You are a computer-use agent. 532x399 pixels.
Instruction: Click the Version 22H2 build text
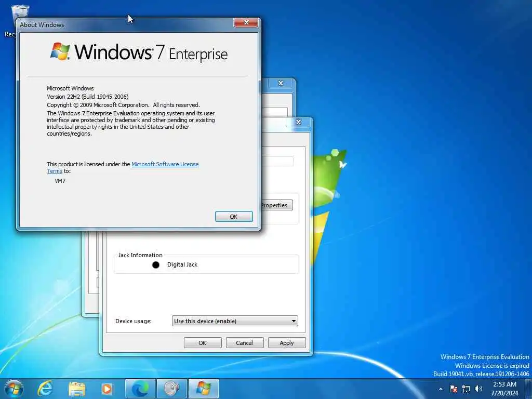click(87, 97)
